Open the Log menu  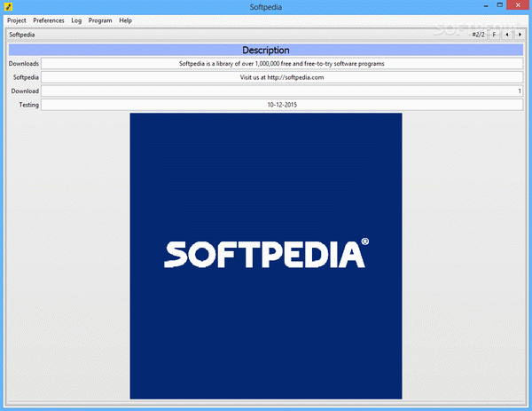pos(76,20)
